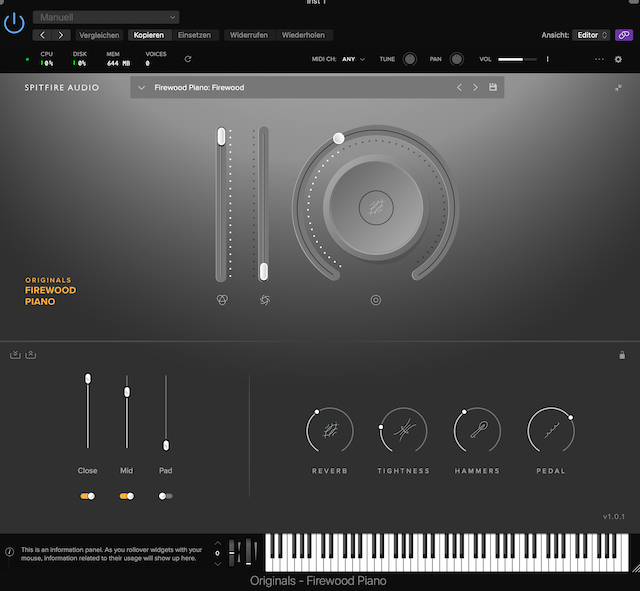The image size is (640, 591).
Task: Click the Mid fader label
Action: point(127,471)
